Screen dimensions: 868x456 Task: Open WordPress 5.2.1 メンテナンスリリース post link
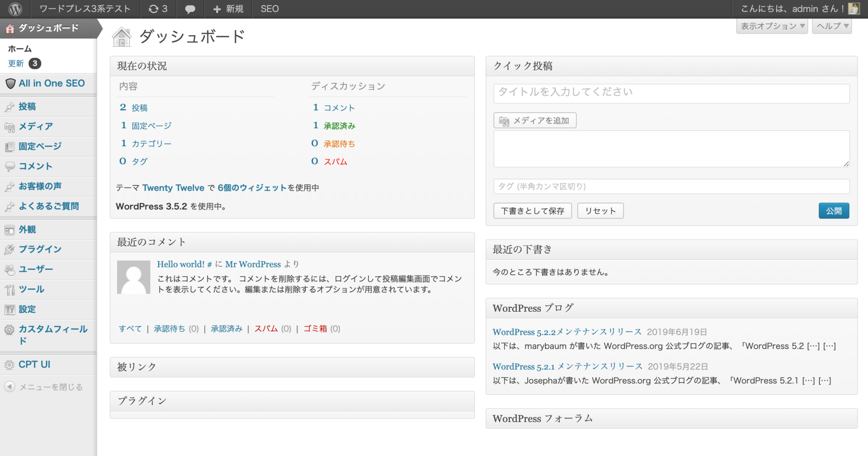(567, 367)
